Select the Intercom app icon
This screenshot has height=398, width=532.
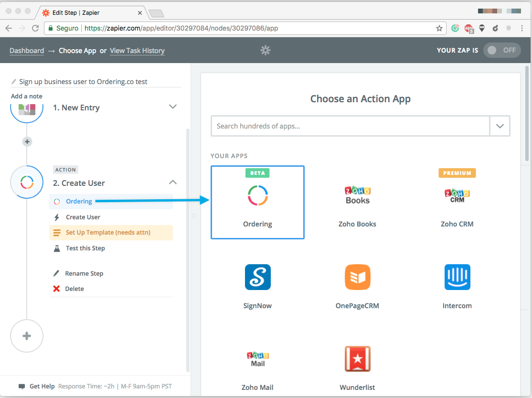tap(457, 277)
